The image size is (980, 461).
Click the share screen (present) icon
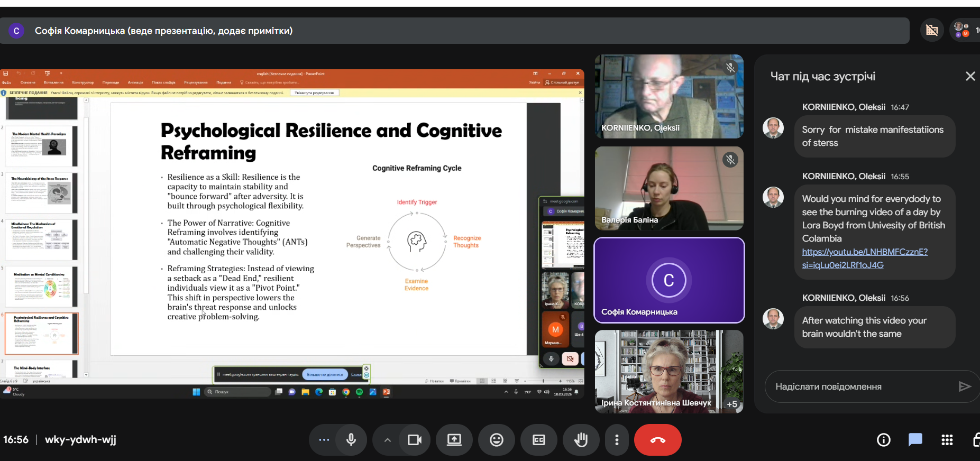click(x=454, y=440)
